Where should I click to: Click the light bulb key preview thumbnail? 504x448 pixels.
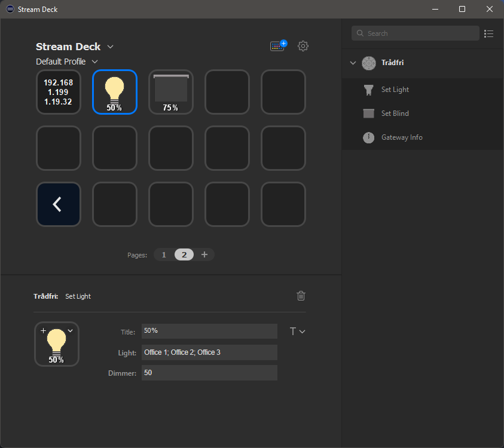coord(57,344)
